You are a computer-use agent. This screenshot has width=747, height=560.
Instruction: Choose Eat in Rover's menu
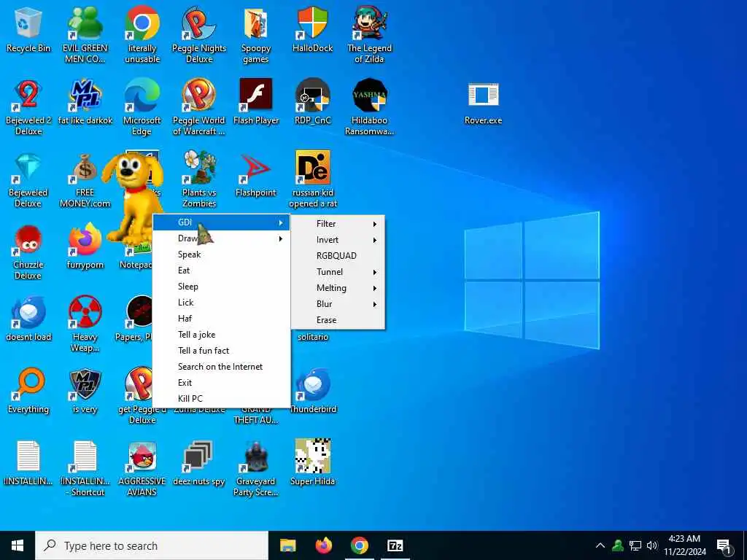tap(221, 271)
